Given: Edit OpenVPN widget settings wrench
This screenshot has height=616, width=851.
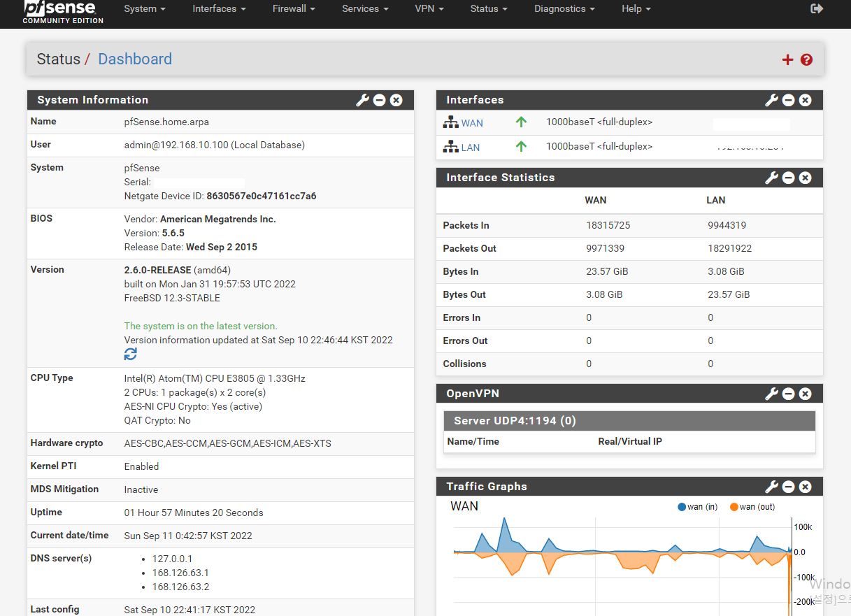Looking at the screenshot, I should 771,394.
